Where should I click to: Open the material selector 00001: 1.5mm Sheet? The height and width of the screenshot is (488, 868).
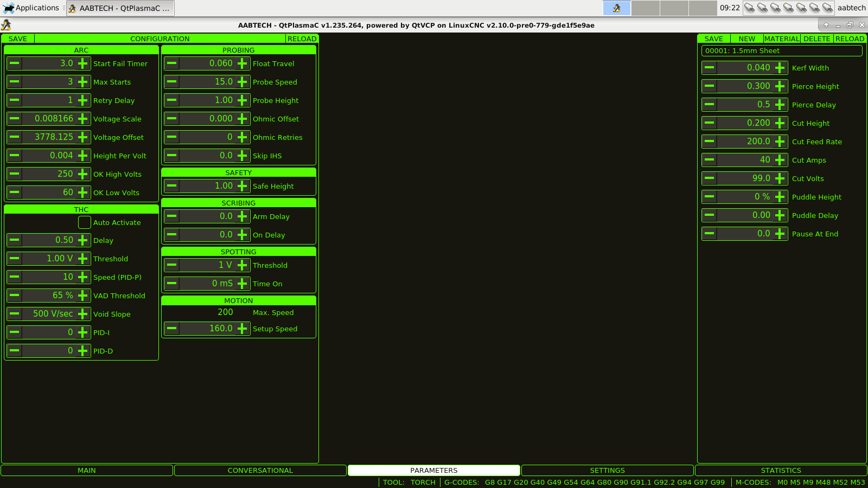coord(782,50)
